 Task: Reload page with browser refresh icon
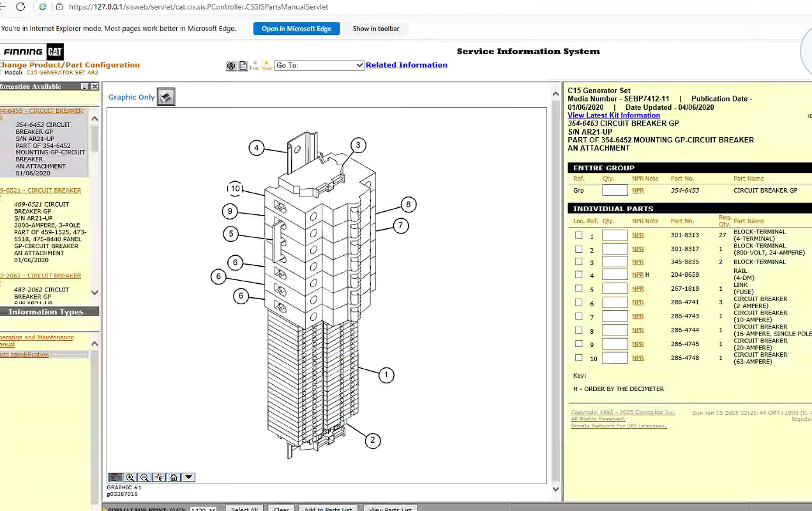click(x=20, y=7)
